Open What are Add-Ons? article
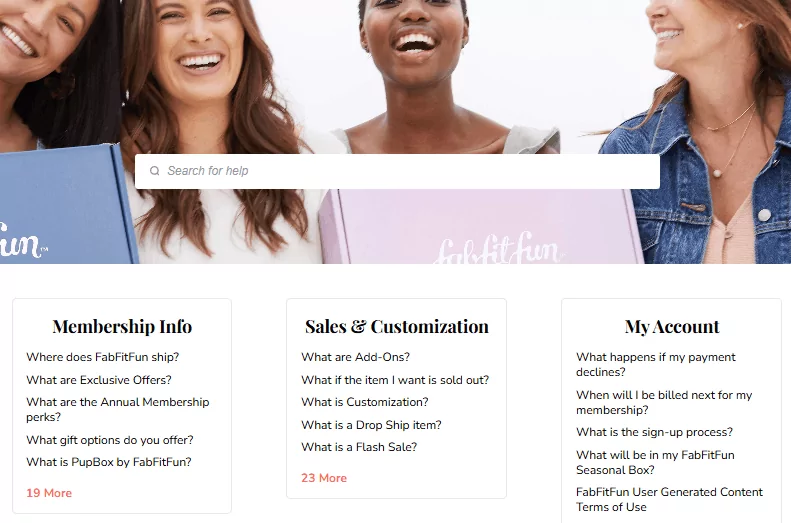The image size is (791, 523). coord(355,357)
